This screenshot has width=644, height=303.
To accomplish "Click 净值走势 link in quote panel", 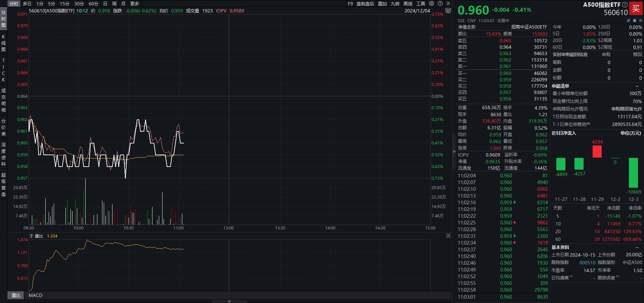I will point(466,27).
